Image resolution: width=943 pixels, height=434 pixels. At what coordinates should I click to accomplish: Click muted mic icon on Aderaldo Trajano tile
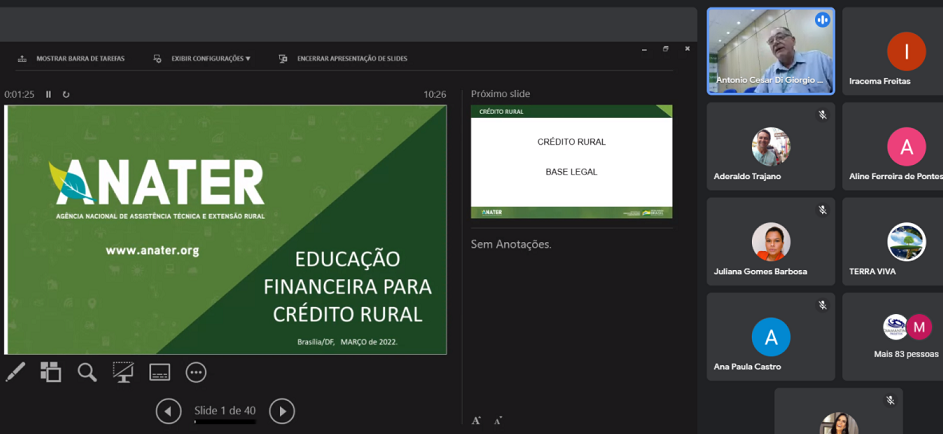click(822, 114)
